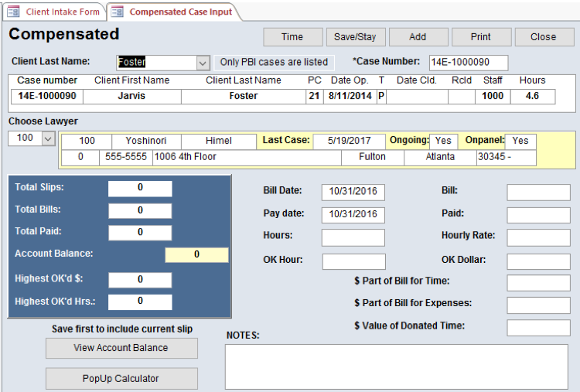
Task: Click the Case Number input field
Action: 468,63
